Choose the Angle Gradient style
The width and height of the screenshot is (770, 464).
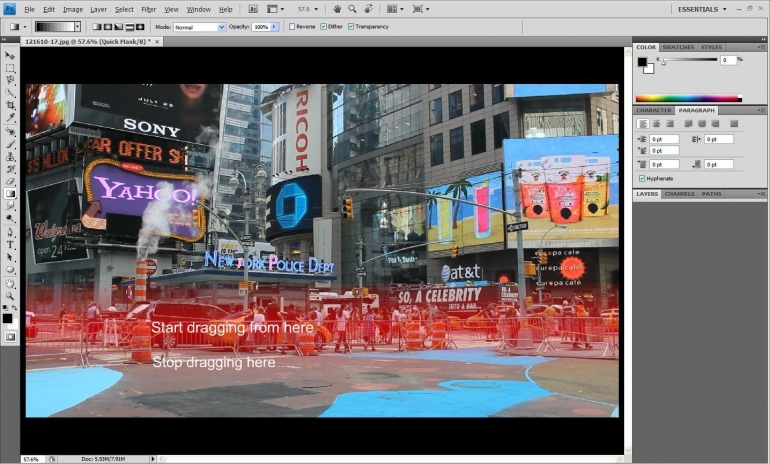click(x=118, y=27)
